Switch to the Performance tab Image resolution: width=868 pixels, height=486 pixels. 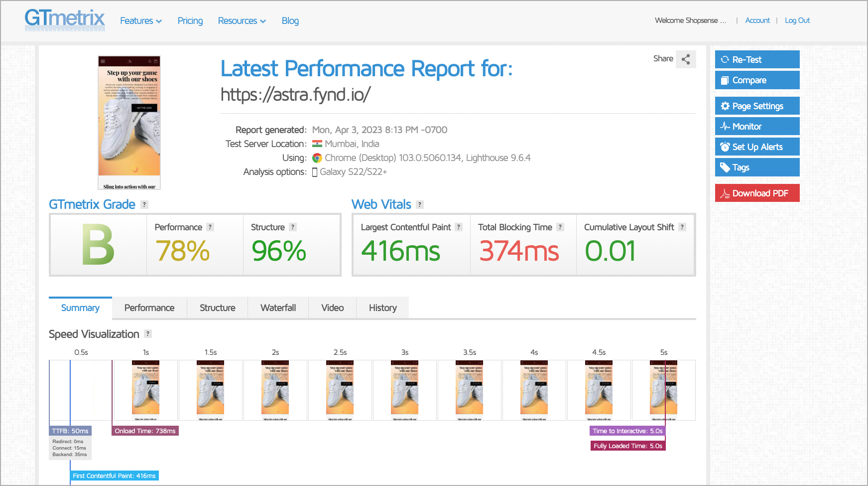(x=149, y=308)
